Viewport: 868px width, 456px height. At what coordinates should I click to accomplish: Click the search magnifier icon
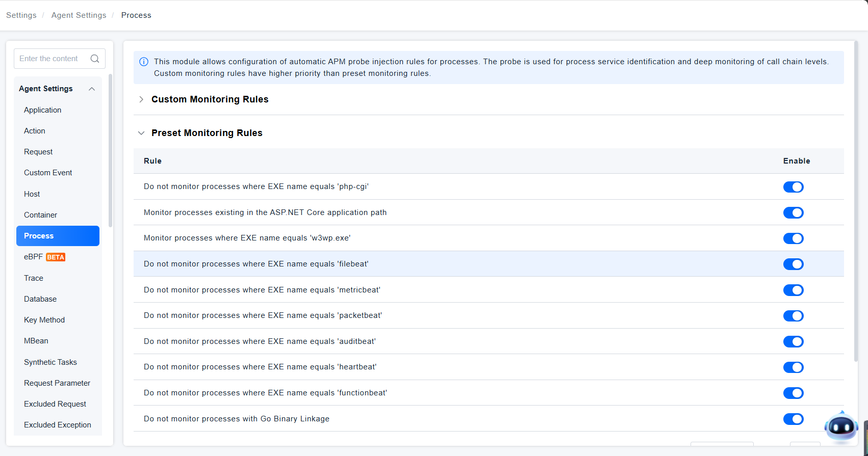pyautogui.click(x=95, y=59)
